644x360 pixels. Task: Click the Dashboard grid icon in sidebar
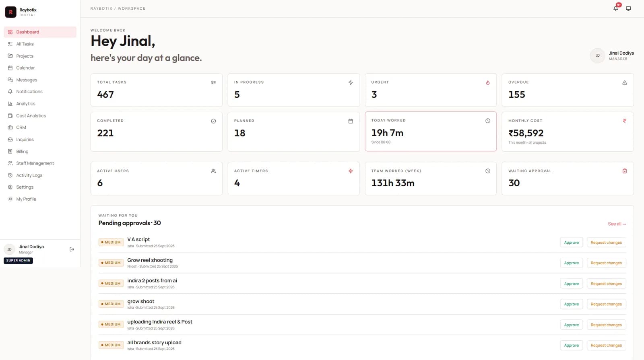click(10, 32)
